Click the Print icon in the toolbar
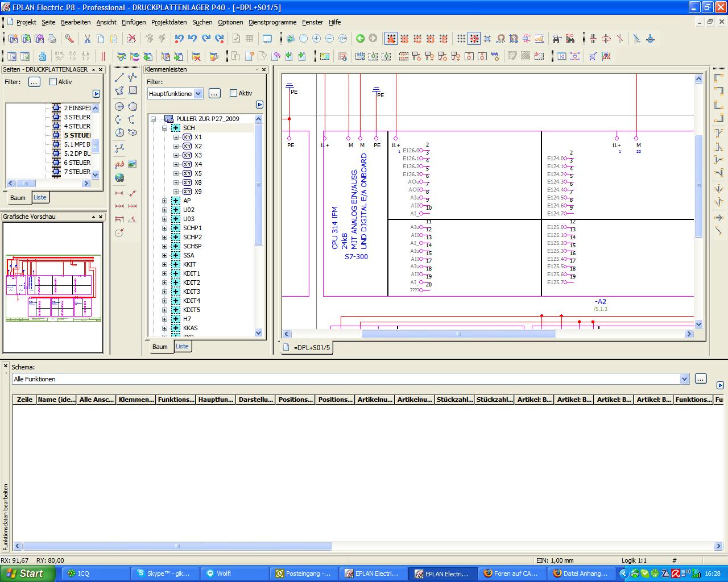This screenshot has height=582, width=728. click(x=52, y=39)
